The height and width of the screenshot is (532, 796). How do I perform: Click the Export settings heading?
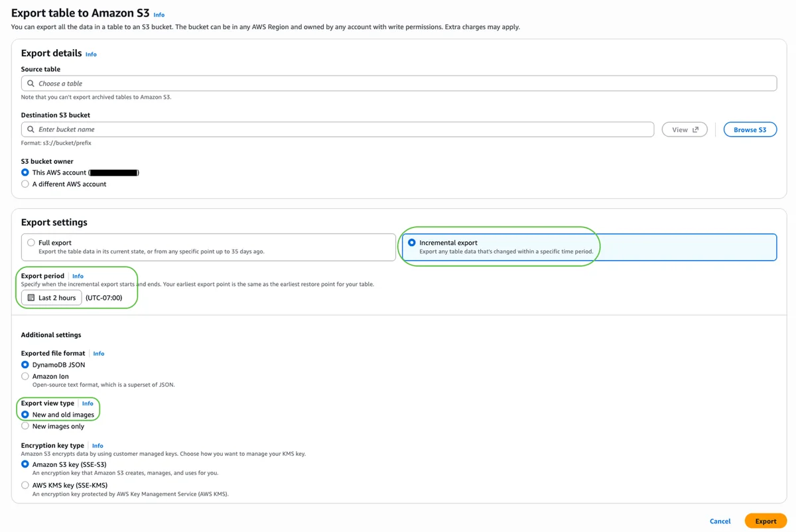(x=54, y=222)
